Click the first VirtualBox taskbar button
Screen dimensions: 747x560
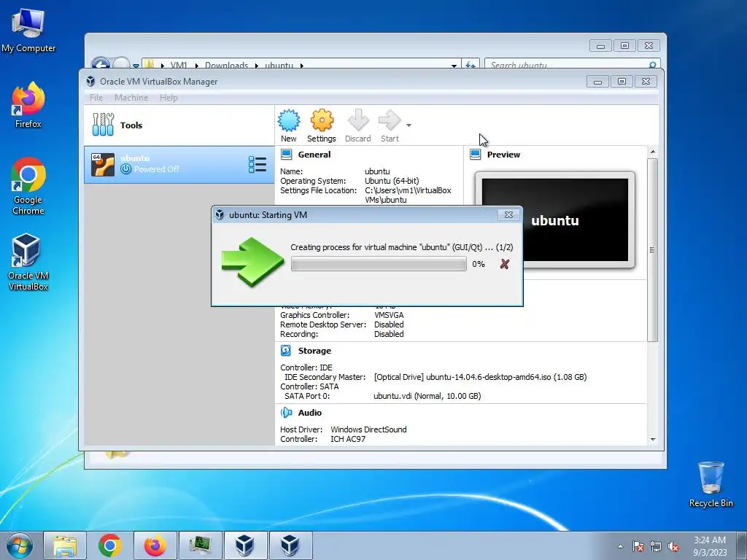click(245, 545)
